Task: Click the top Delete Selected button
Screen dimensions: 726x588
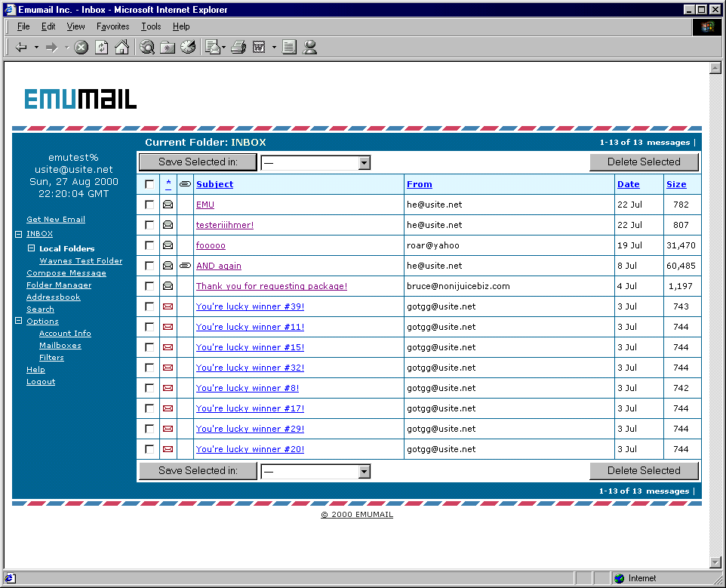Action: click(644, 162)
